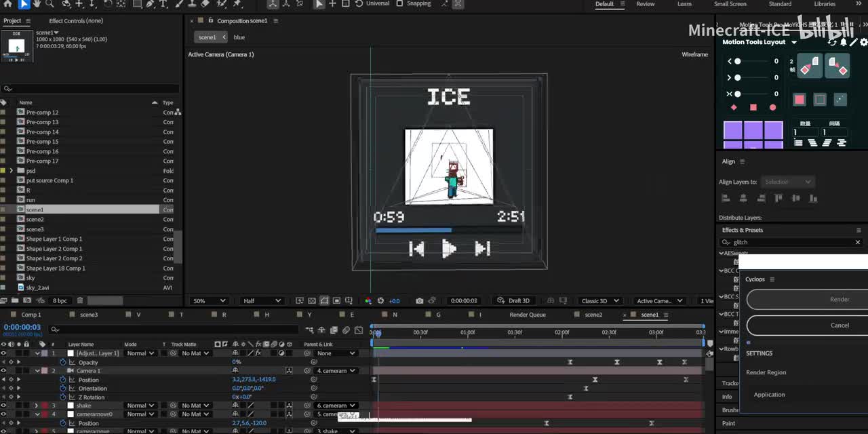Click the Motion Tools notification bell icon
868x434 pixels.
(x=844, y=42)
